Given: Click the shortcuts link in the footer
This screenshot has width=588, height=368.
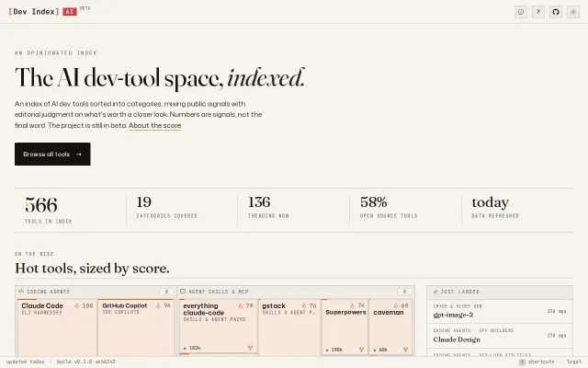Looking at the screenshot, I should click(x=541, y=362).
